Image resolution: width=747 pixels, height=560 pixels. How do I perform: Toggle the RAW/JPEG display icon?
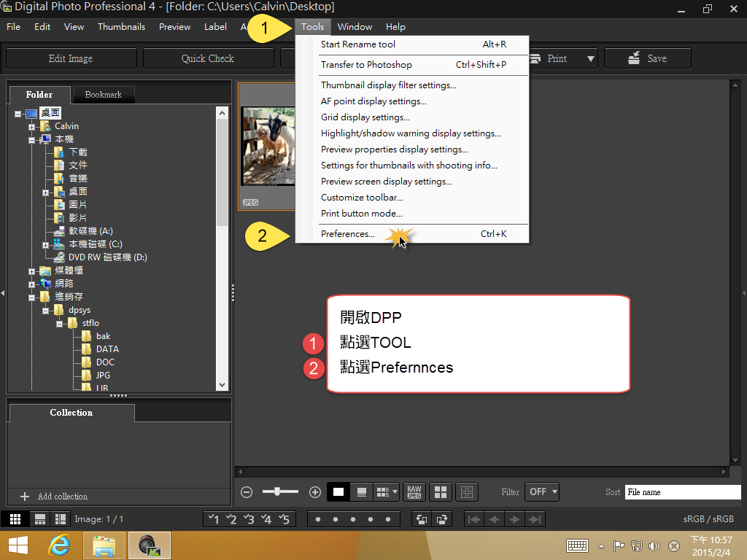[414, 492]
